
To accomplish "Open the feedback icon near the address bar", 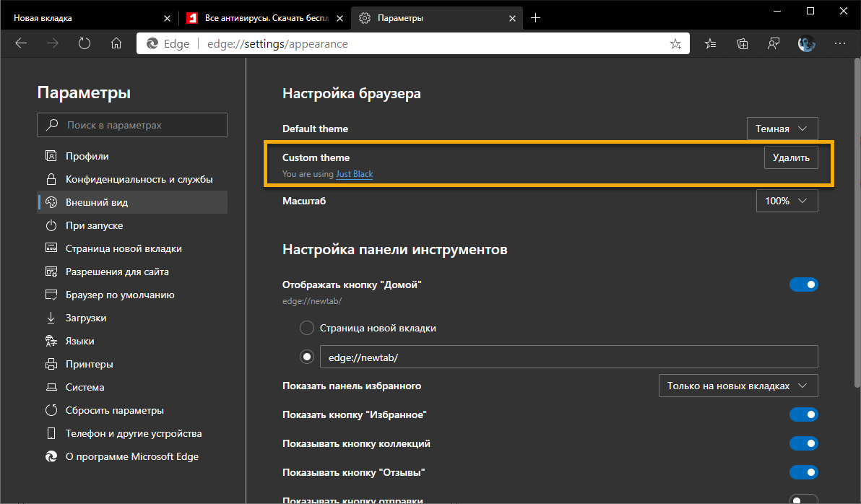I will (774, 43).
